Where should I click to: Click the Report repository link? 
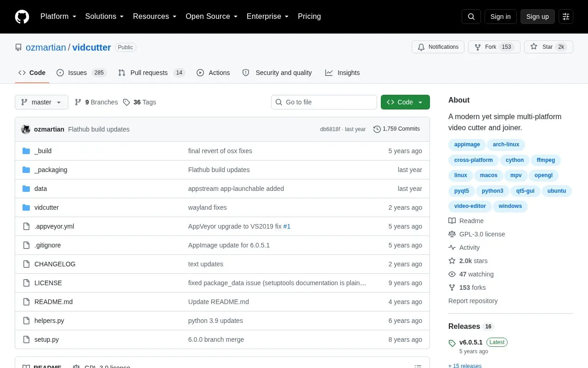pos(473,301)
